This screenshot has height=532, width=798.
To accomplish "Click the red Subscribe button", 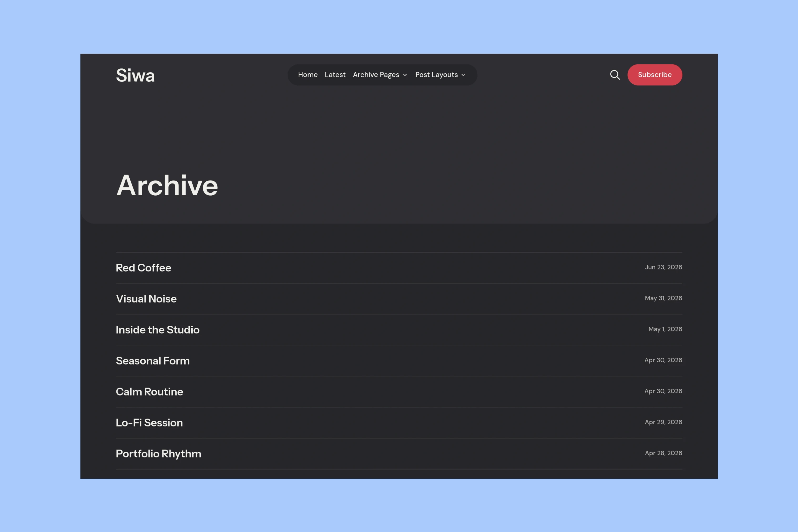I will [x=654, y=75].
